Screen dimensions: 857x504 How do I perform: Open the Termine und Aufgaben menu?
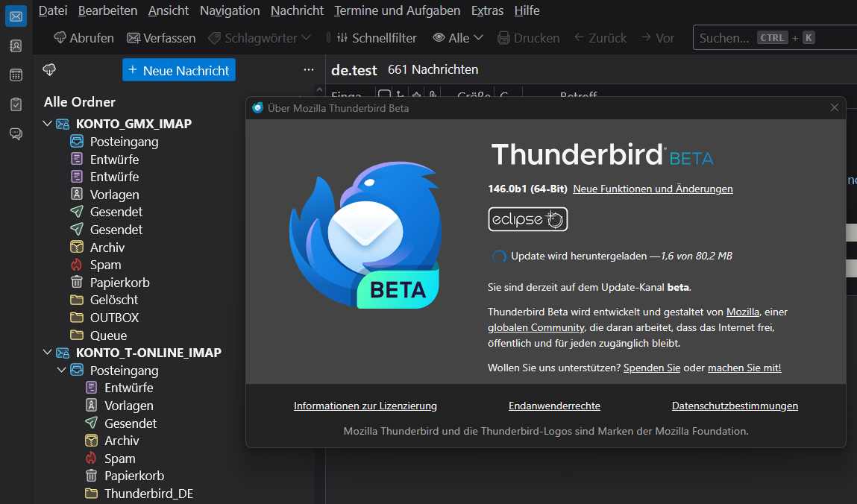click(398, 10)
